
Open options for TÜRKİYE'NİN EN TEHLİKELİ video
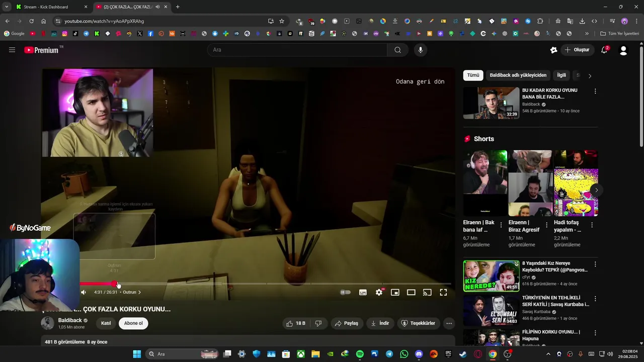pyautogui.click(x=595, y=299)
